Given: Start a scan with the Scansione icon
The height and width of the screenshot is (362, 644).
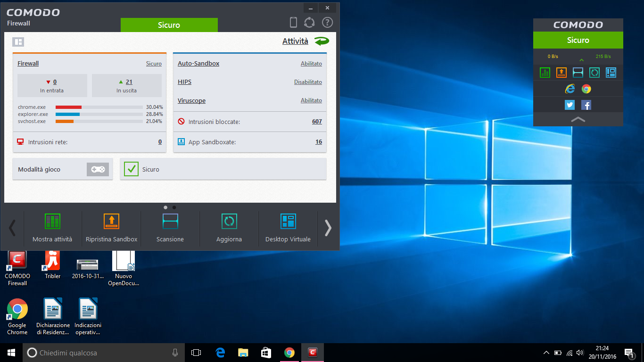Looking at the screenshot, I should point(170,222).
